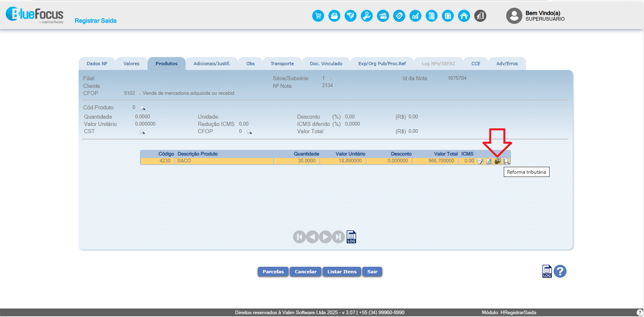The image size is (644, 317).
Task: Open CFOP lookup magnifier icon
Action: pyautogui.click(x=249, y=132)
